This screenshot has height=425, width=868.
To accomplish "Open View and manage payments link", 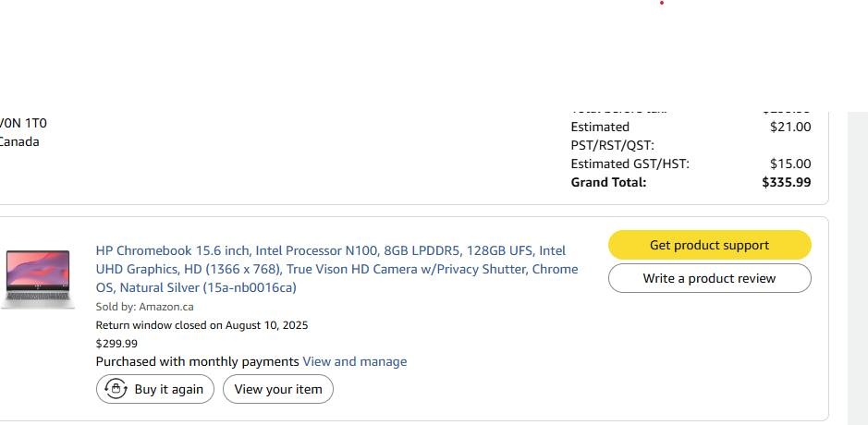I will pyautogui.click(x=355, y=361).
